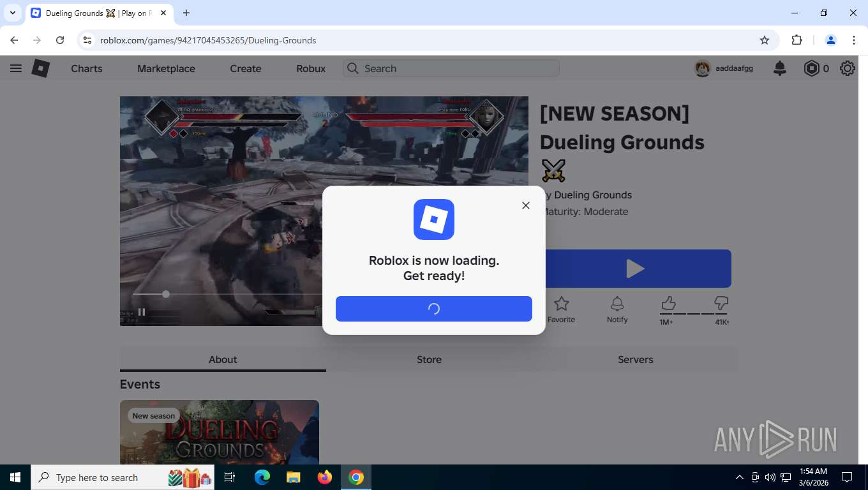Open the Create page
This screenshot has height=490, width=868.
246,68
